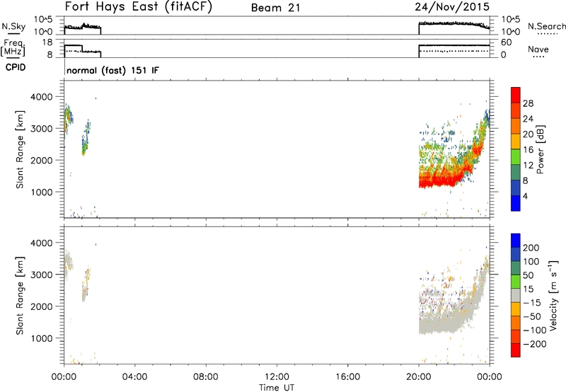The width and height of the screenshot is (566, 392).
Task: Click "Slant Range [km]" label of the velocity panel
Action: click(20, 295)
